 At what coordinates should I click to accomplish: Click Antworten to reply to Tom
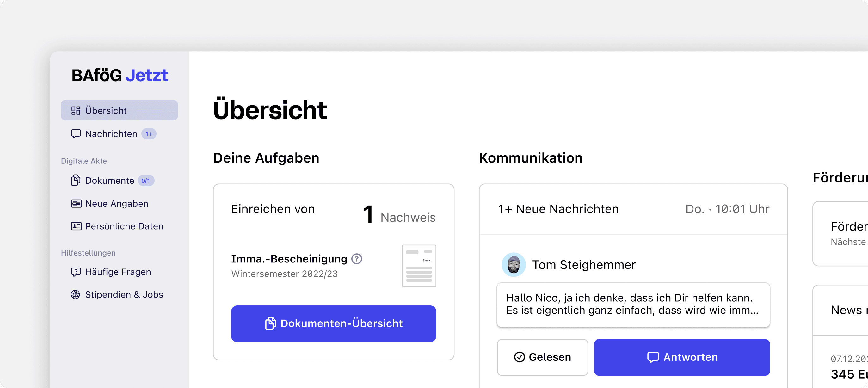click(x=682, y=357)
